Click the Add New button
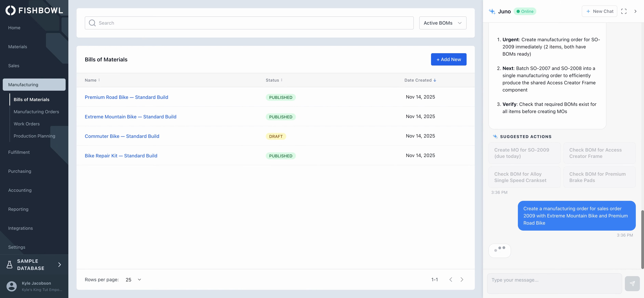 pos(448,59)
